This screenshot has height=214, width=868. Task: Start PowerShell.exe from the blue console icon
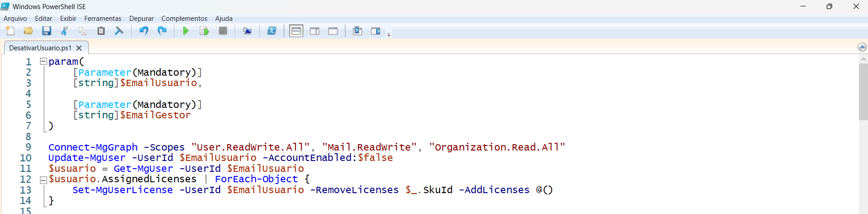tap(272, 31)
